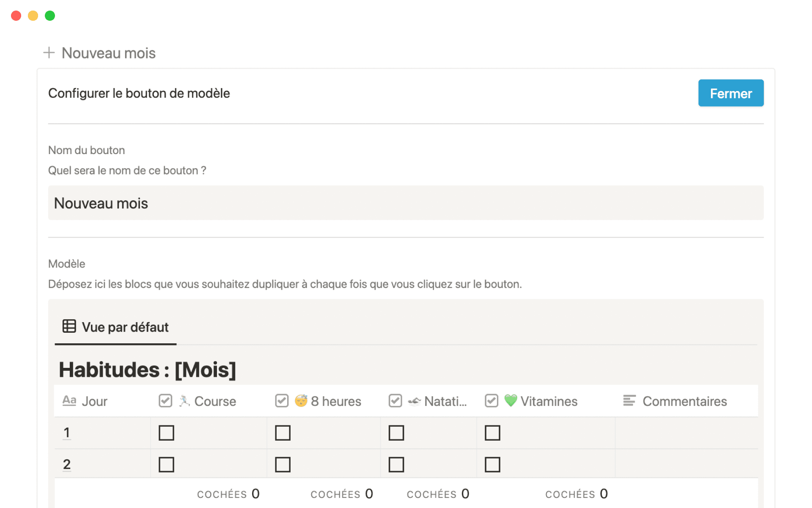Image resolution: width=812 pixels, height=508 pixels.
Task: Click the text lines icon beside Commentaires
Action: 630,400
